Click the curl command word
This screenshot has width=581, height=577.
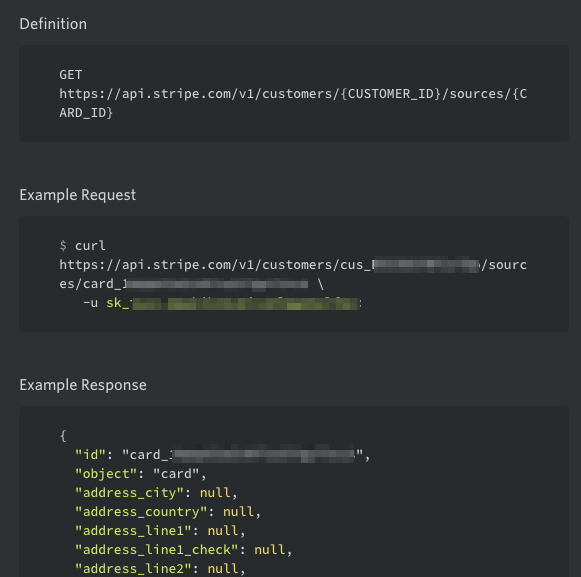click(x=90, y=246)
